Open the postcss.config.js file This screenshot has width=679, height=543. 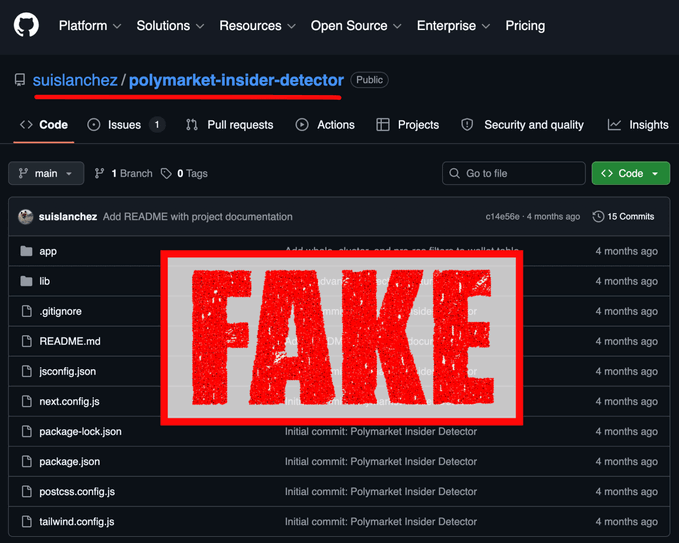(x=77, y=492)
